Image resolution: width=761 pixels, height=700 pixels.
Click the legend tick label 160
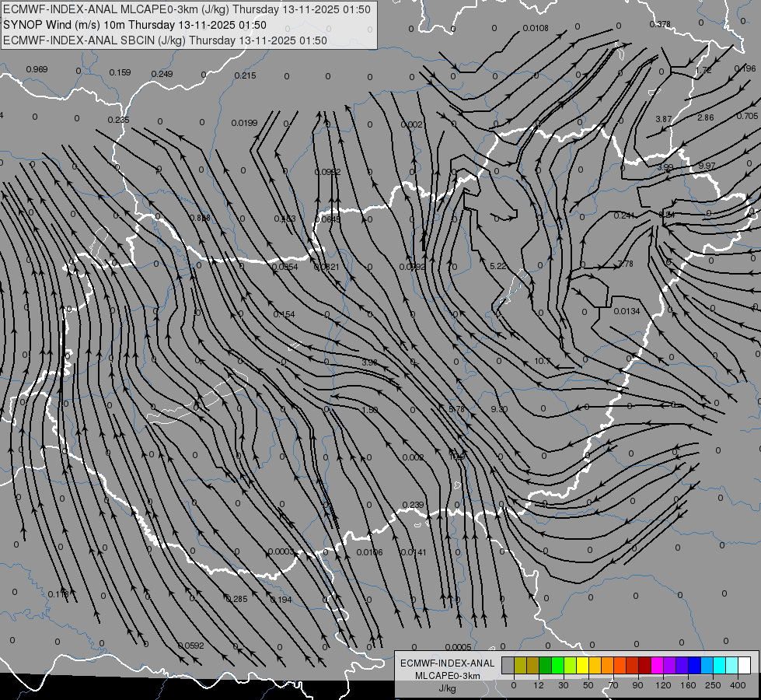688,685
